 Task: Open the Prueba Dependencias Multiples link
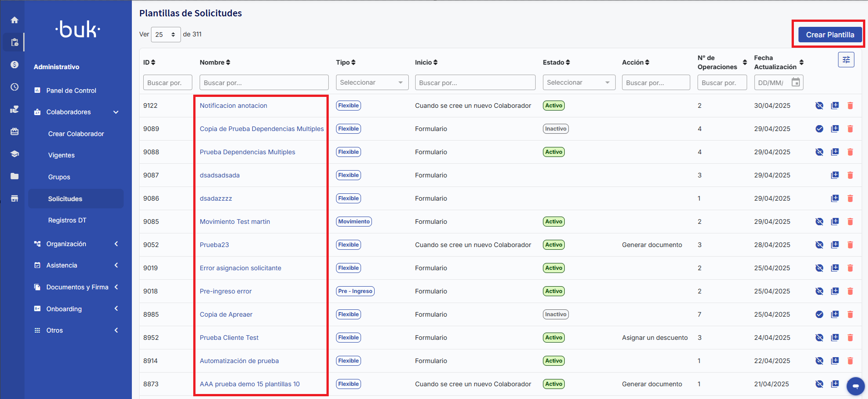pos(247,152)
